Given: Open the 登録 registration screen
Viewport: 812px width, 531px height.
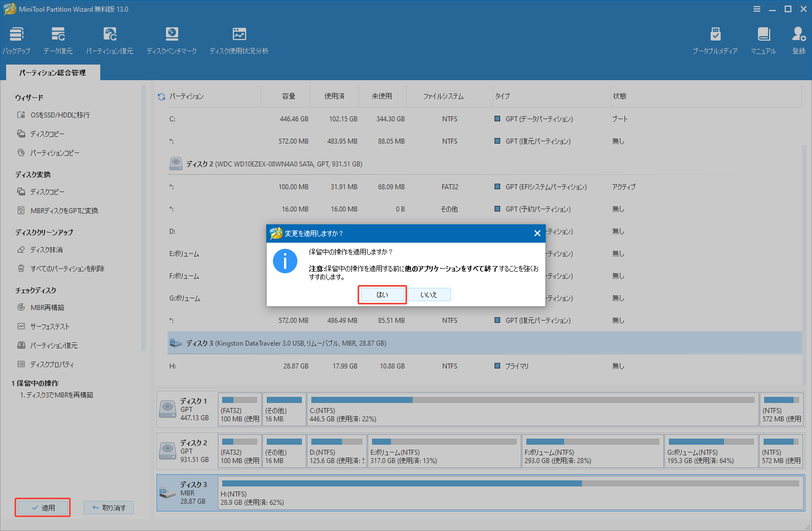Looking at the screenshot, I should tap(799, 39).
